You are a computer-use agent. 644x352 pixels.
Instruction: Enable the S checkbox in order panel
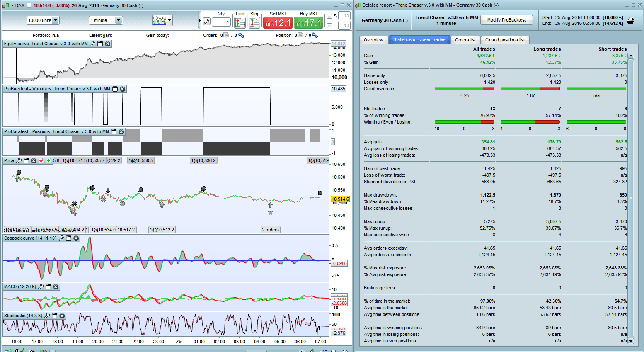tap(329, 16)
